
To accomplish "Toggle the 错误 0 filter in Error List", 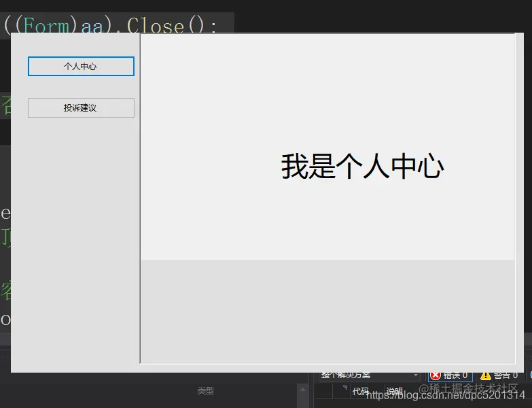I will click(x=450, y=376).
